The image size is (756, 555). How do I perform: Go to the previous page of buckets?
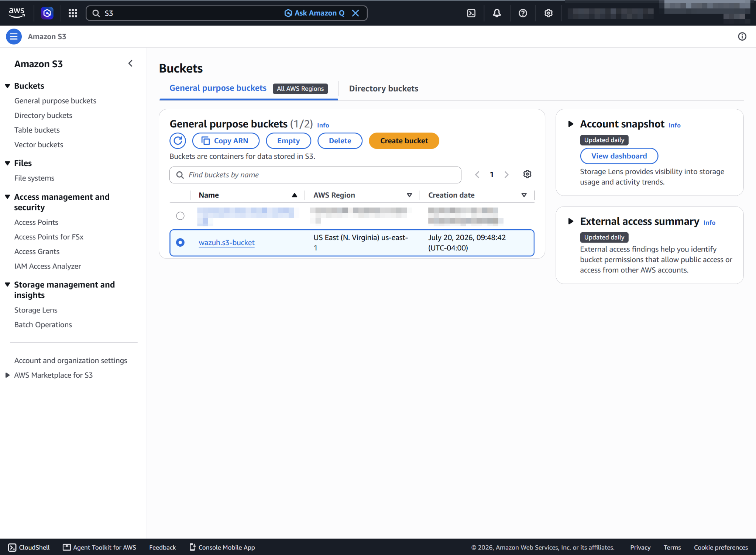477,175
